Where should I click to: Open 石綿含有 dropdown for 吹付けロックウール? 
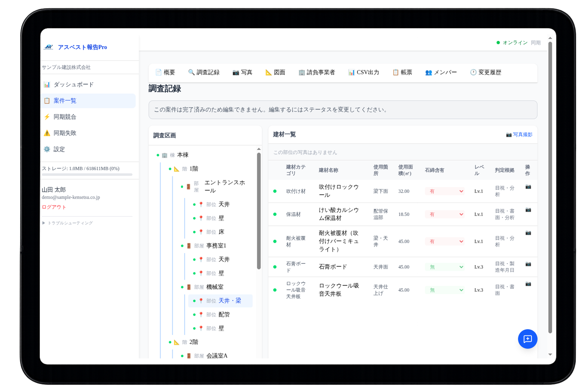[444, 191]
